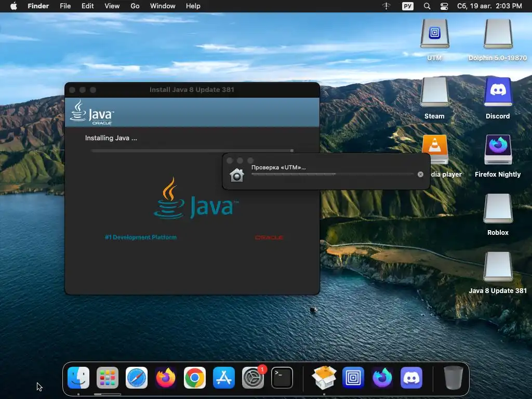Screen dimensions: 532x399
Task: Open Launchpad in the Dock
Action: pyautogui.click(x=108, y=378)
